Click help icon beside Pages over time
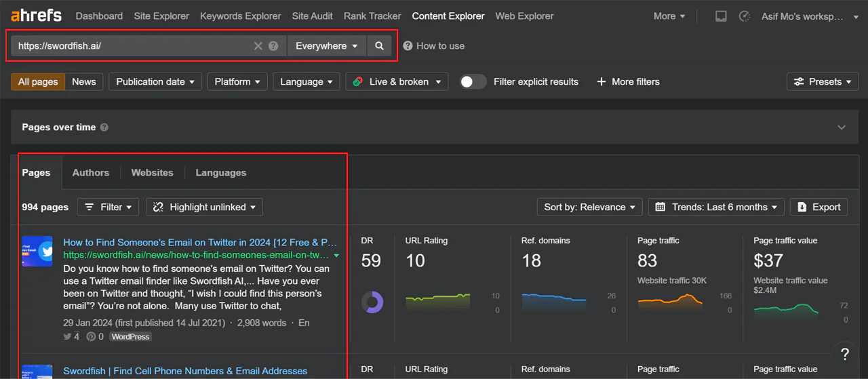The width and height of the screenshot is (868, 379). tap(104, 127)
